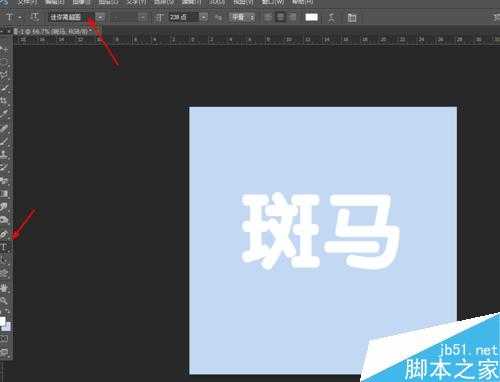Select the Quick Selection tool
This screenshot has height=382, width=500.
coord(4,88)
